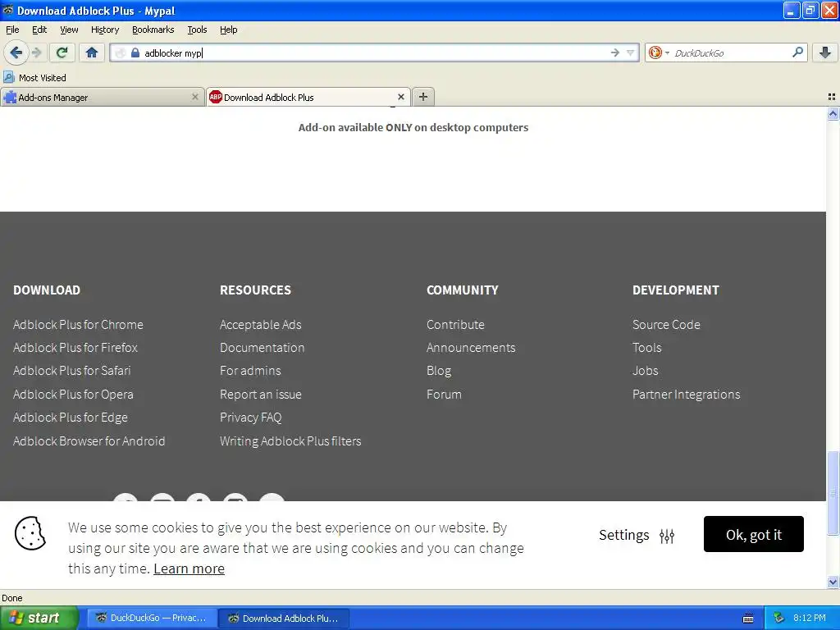
Task: Click the vertical scrollbar thumb
Action: click(833, 493)
